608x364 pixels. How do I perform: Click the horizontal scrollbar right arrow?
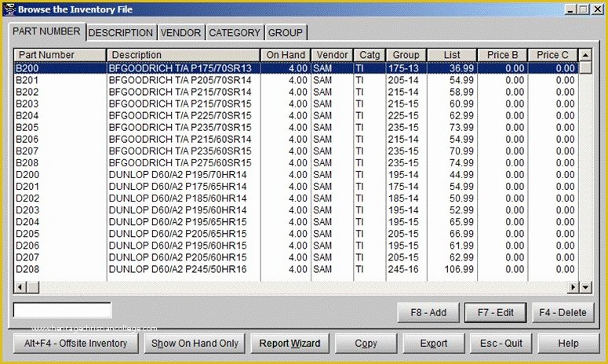[x=573, y=287]
